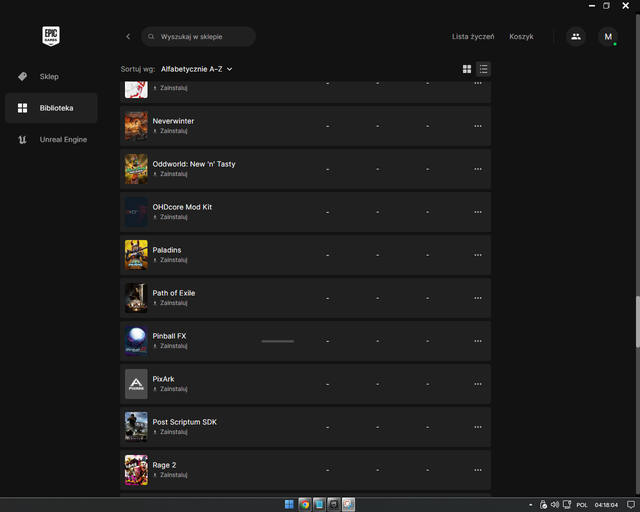Install PixArk via Zainstaluj
Image resolution: width=640 pixels, height=512 pixels.
pos(170,389)
